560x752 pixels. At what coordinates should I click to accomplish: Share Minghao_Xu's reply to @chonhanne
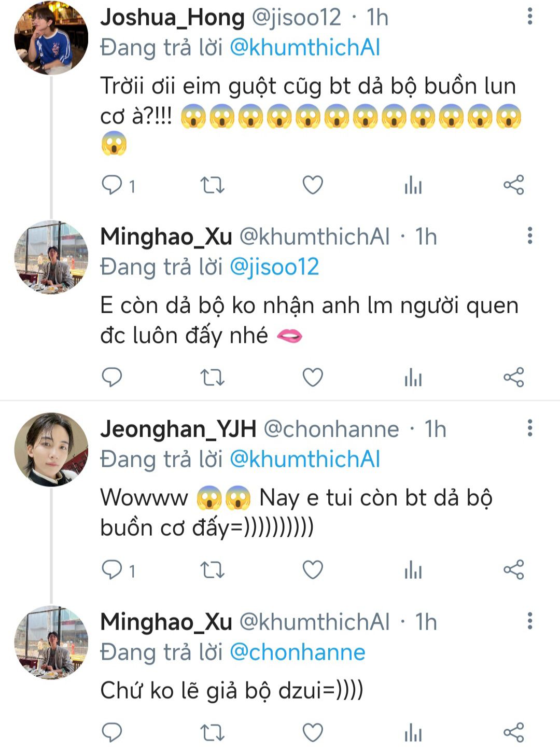pyautogui.click(x=514, y=732)
